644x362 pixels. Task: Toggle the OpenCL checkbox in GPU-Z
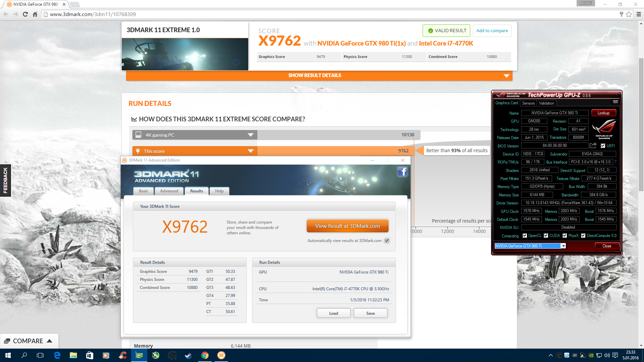(x=525, y=236)
